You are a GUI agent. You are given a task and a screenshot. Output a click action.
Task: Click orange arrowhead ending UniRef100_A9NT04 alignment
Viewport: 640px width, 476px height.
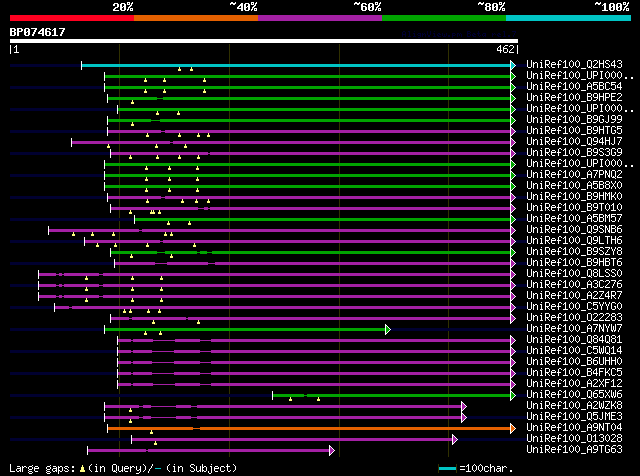tap(513, 428)
